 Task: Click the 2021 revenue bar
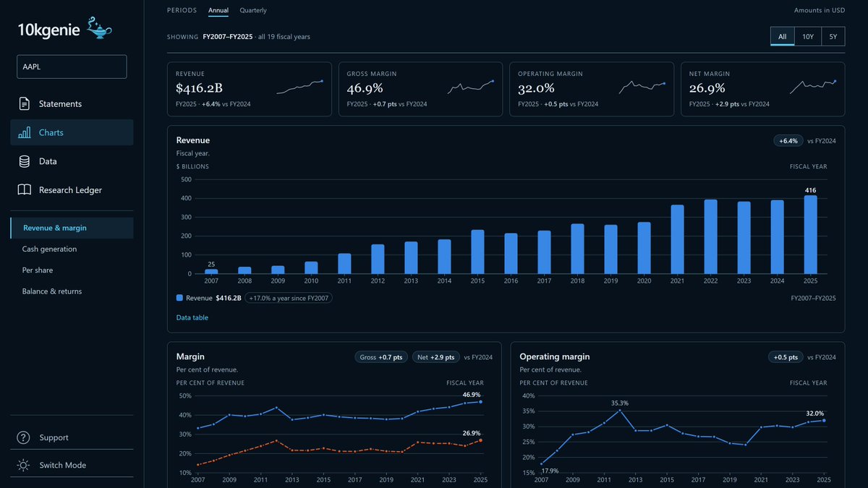click(678, 239)
